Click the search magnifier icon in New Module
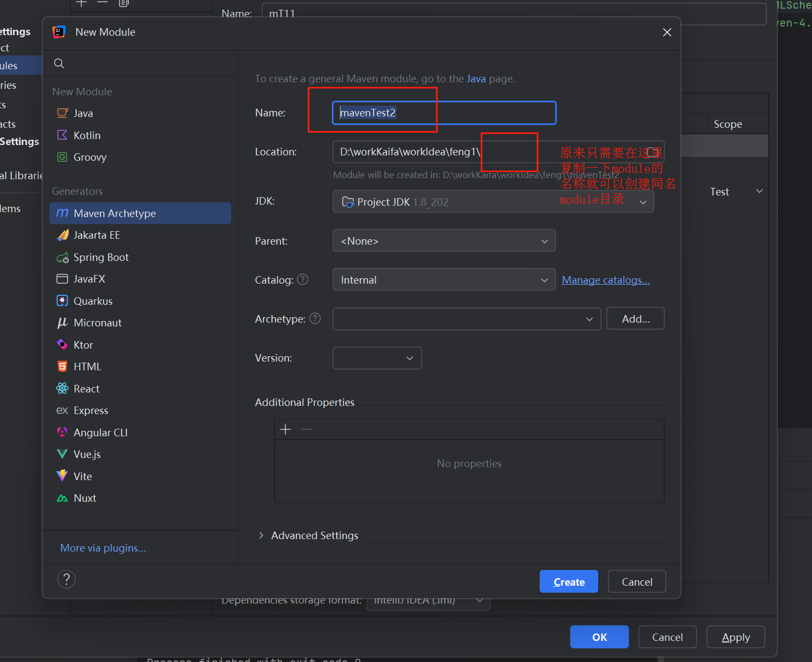Viewport: 812px width, 662px height. [59, 63]
